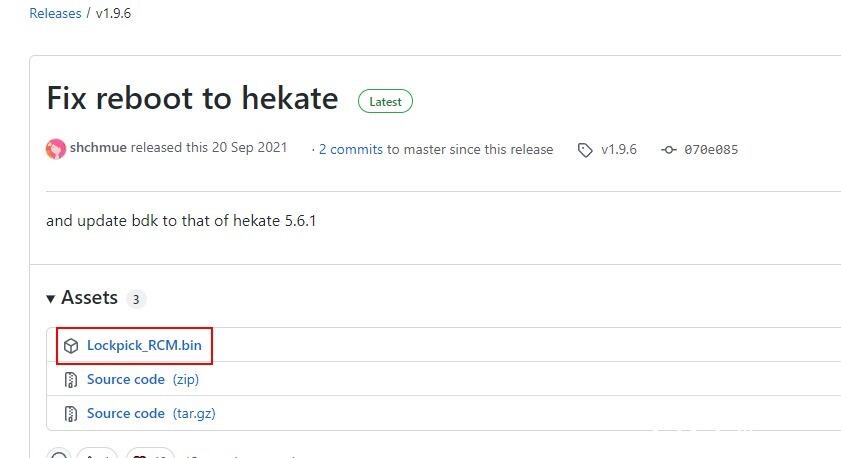This screenshot has width=841, height=458.
Task: Open the 2 commits link
Action: point(351,149)
